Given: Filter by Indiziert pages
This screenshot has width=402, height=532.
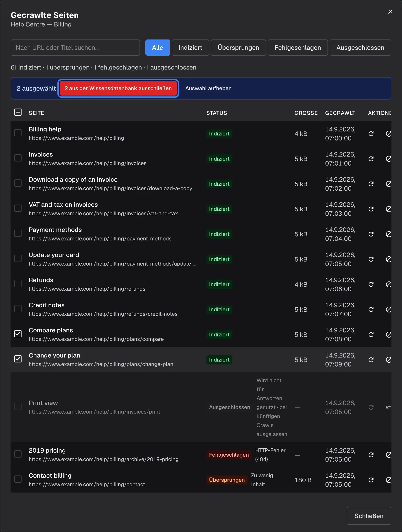Looking at the screenshot, I should coord(190,48).
